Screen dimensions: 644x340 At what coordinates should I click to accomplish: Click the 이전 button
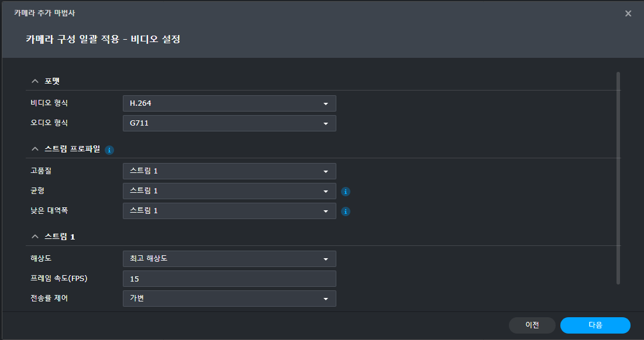coord(532,325)
